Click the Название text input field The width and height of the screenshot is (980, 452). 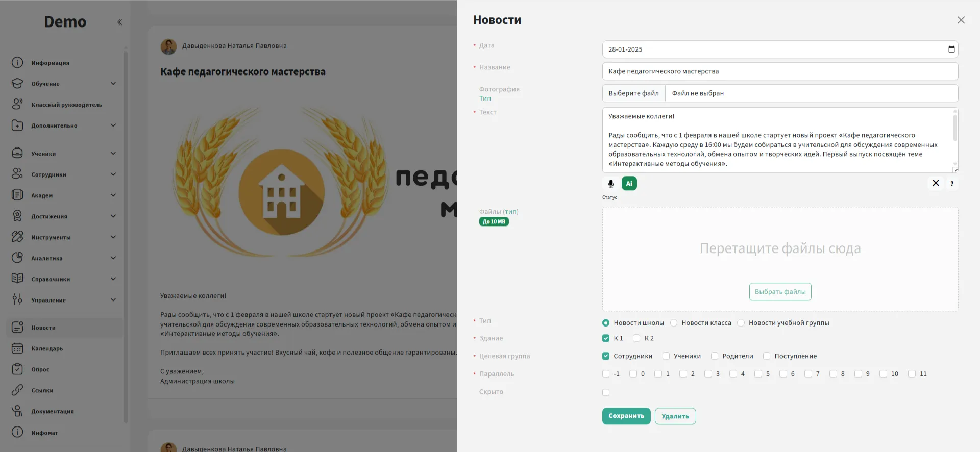coord(779,71)
